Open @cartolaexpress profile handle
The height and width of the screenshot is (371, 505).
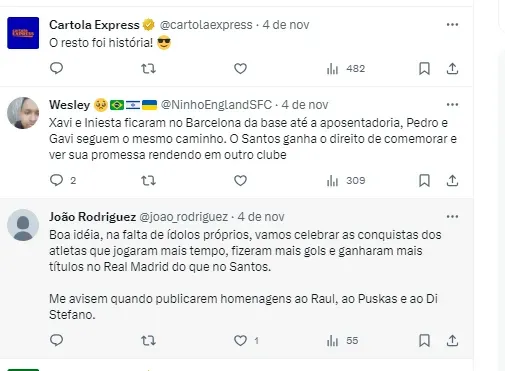[x=206, y=25]
